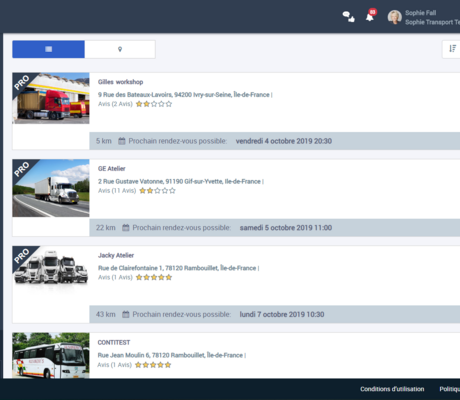Click PRO badge on GE Atelier card
The height and width of the screenshot is (400, 460).
coord(22,169)
